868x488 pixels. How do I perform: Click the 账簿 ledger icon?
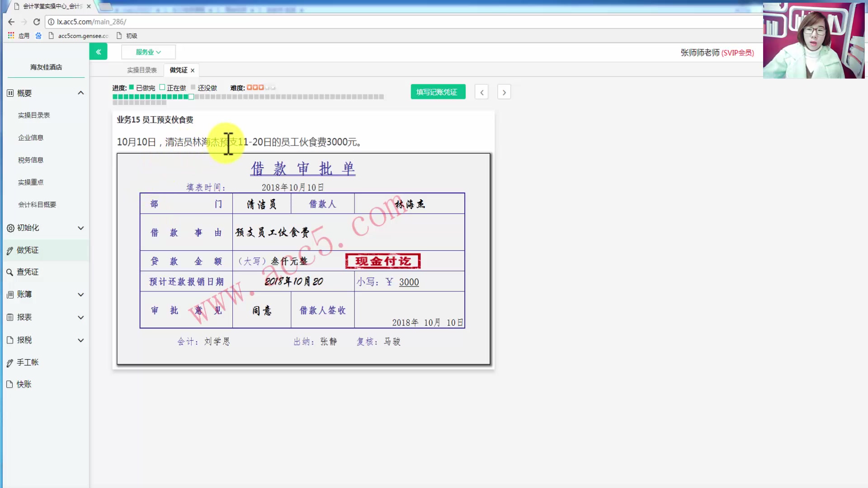10,295
